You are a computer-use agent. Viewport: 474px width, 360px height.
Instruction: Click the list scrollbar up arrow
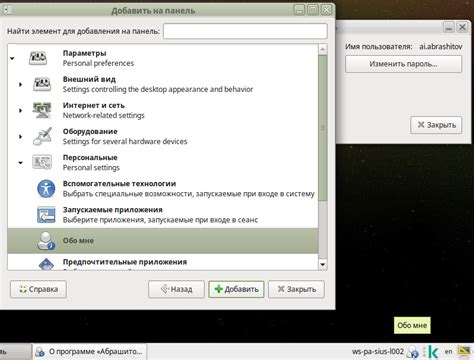(322, 50)
